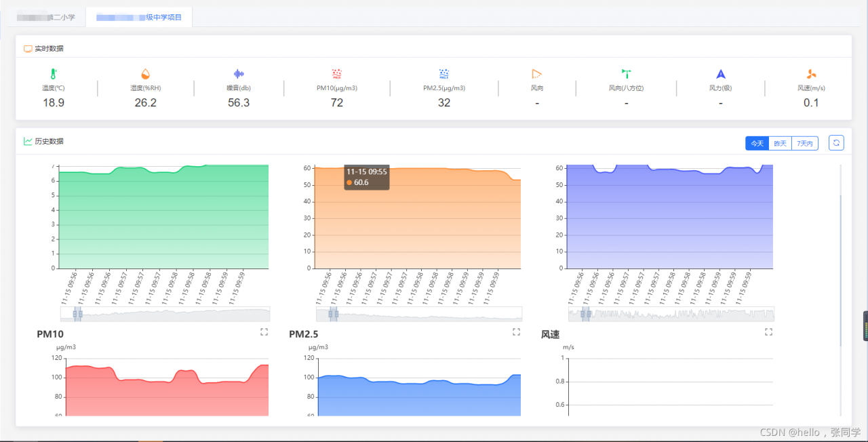Click the noise sound-wave icon
Screen dimensions: 868x442
point(239,74)
